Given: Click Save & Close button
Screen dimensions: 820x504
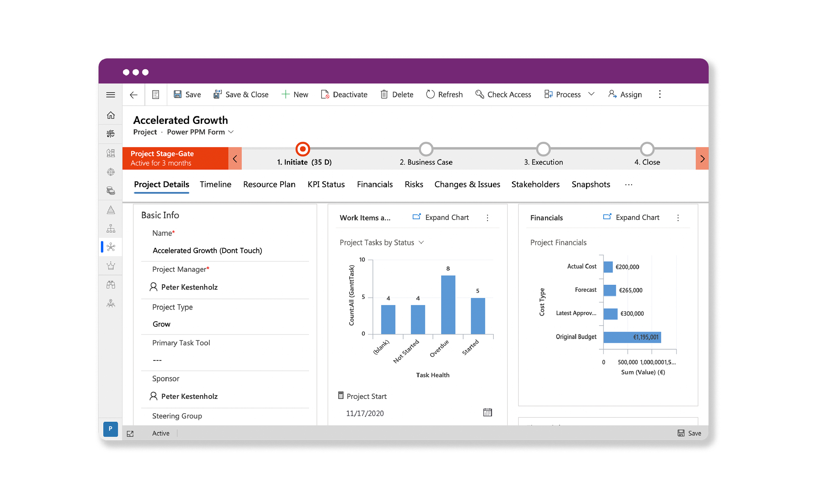Looking at the screenshot, I should click(241, 95).
